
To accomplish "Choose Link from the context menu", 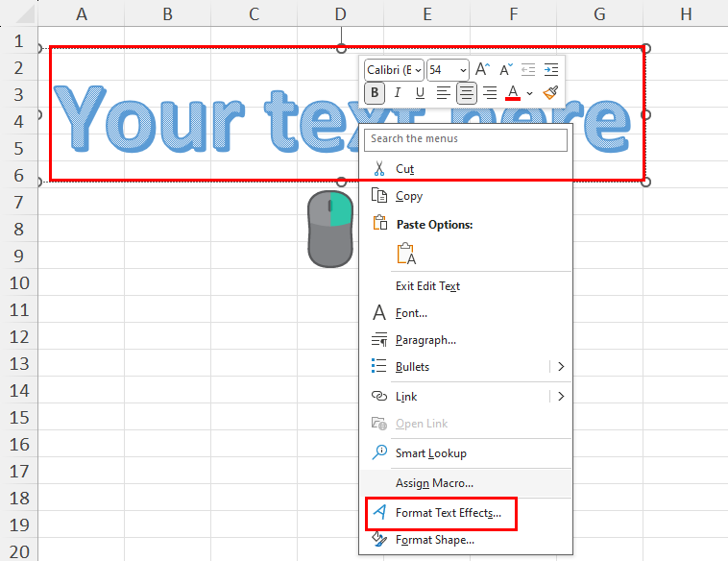I will tap(455, 397).
